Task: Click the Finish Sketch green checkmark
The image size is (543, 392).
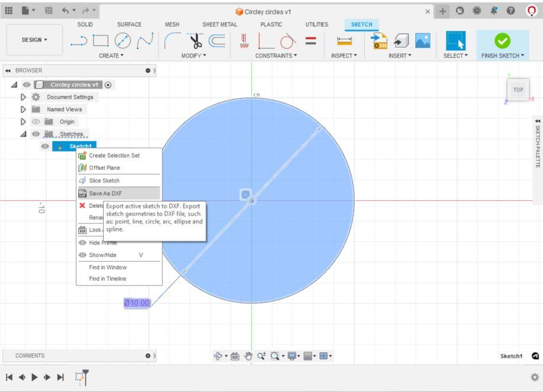Action: click(x=502, y=41)
